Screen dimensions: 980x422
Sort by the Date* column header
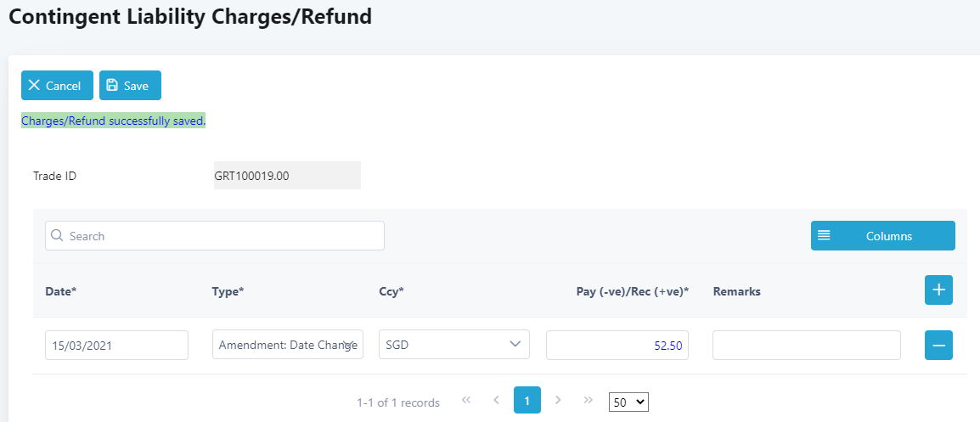(x=60, y=291)
